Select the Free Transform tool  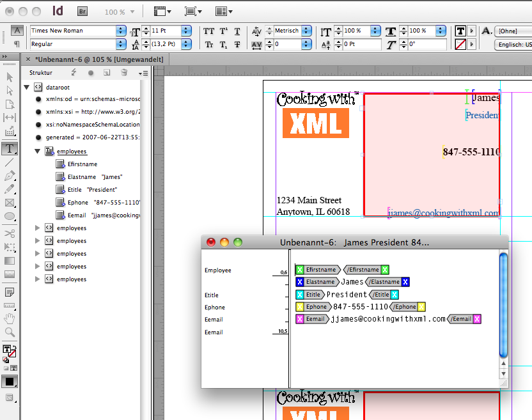(x=10, y=247)
